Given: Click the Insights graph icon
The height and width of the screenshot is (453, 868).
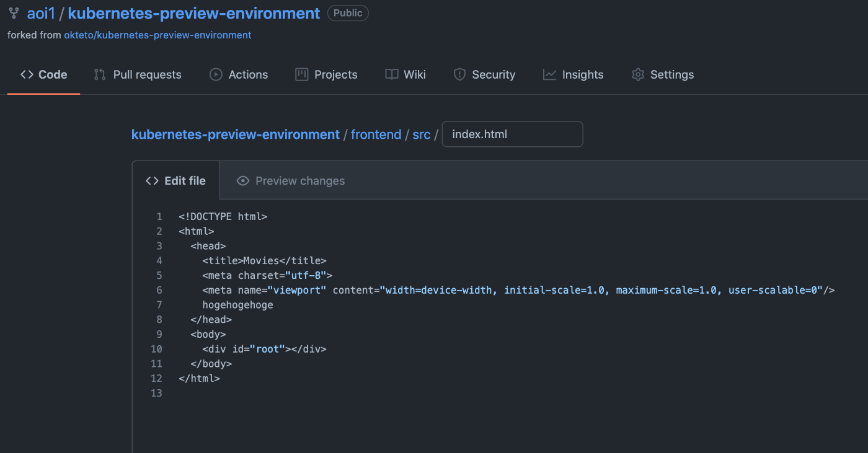Looking at the screenshot, I should point(549,74).
